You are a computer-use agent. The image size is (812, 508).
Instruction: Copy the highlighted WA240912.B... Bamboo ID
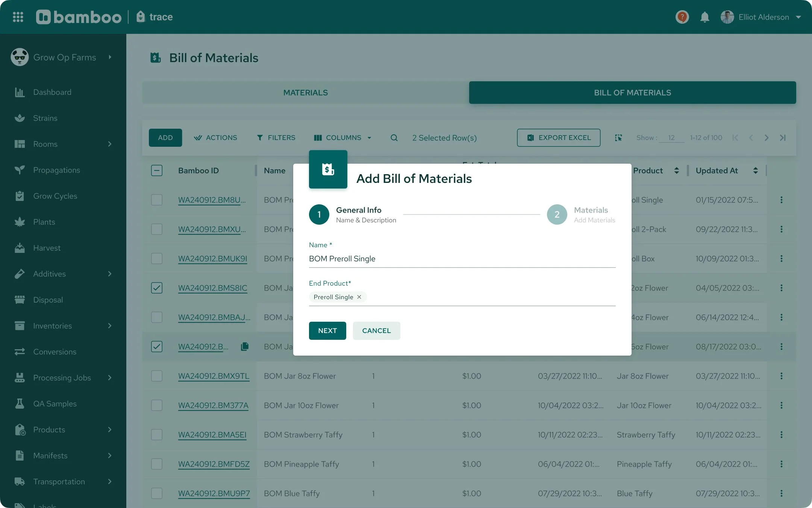tap(245, 346)
